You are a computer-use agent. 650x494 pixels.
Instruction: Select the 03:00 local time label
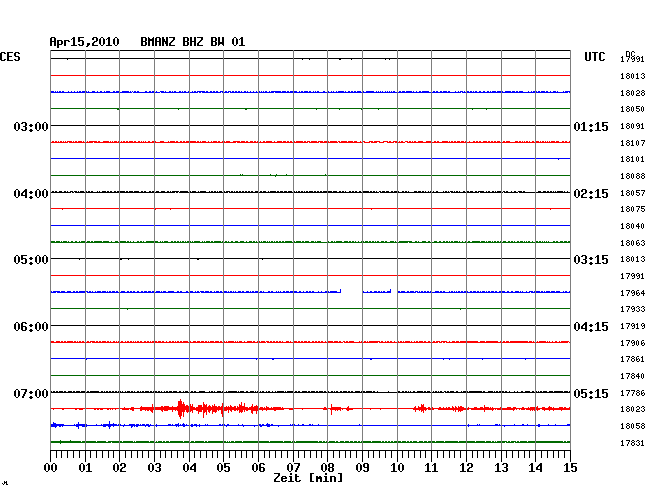coord(31,126)
